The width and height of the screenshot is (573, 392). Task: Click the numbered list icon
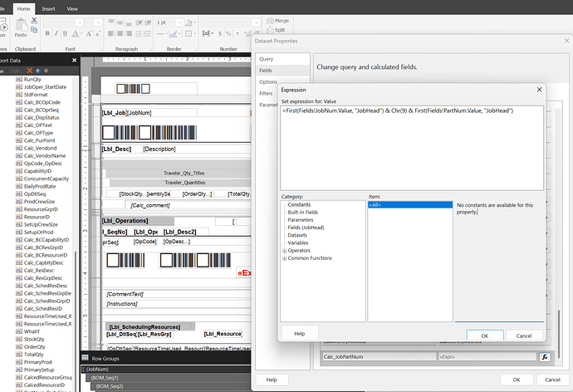(148, 33)
